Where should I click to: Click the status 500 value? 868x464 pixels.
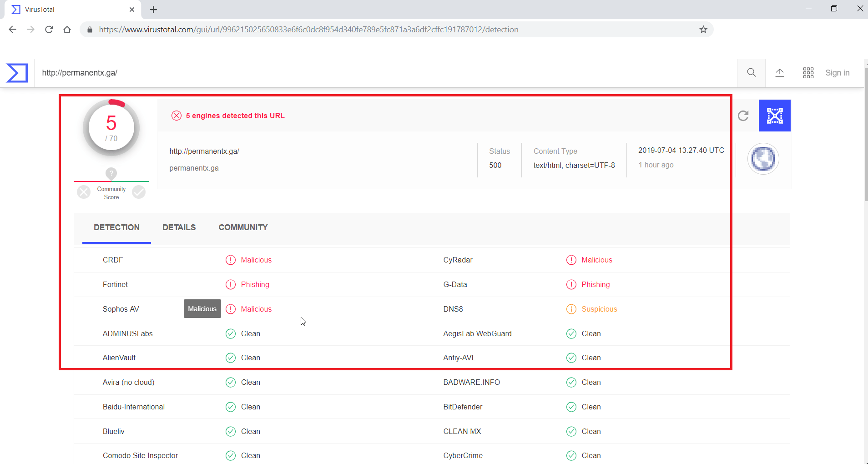(495, 165)
